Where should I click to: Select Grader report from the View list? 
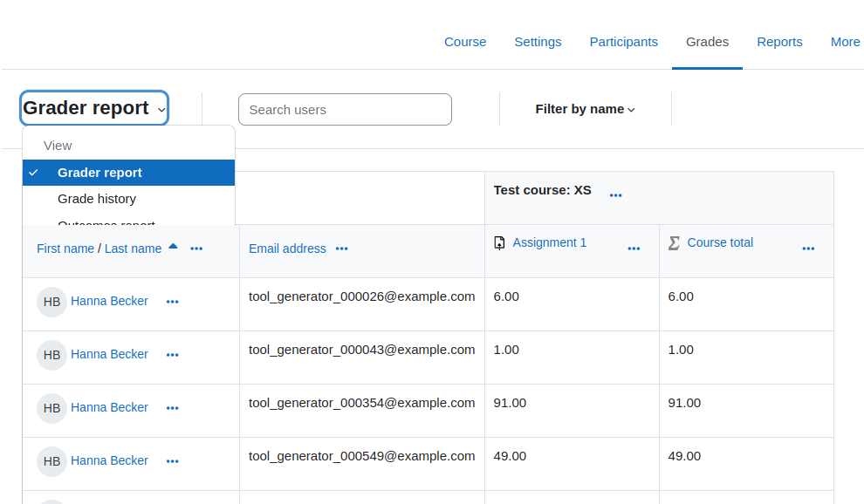[x=129, y=173]
